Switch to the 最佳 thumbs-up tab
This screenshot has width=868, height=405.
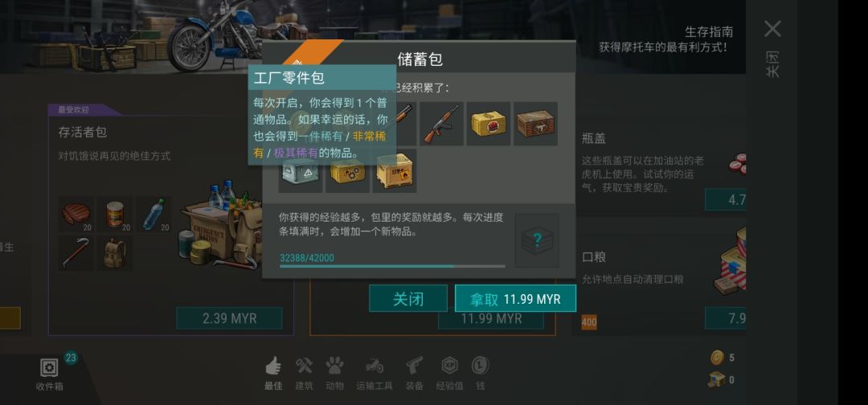(x=273, y=374)
